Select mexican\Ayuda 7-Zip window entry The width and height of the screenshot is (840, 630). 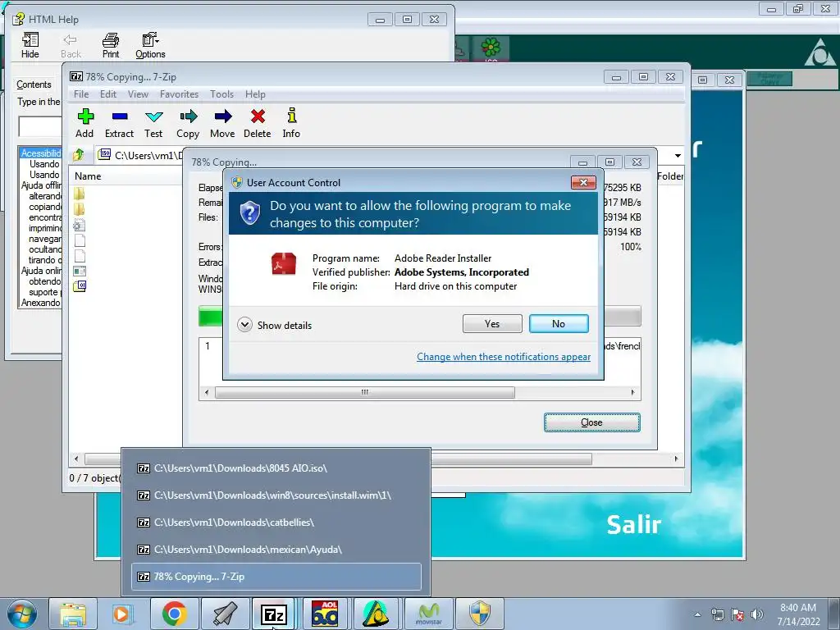[276, 550]
